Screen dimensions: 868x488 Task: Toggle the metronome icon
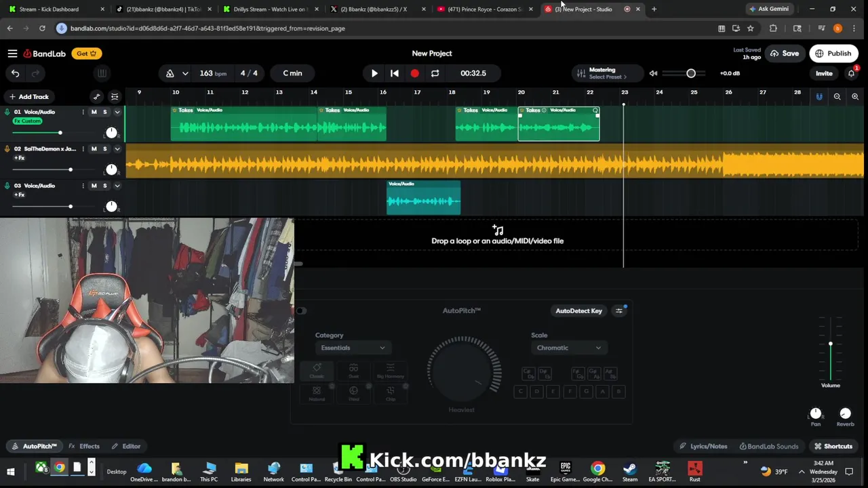(170, 73)
